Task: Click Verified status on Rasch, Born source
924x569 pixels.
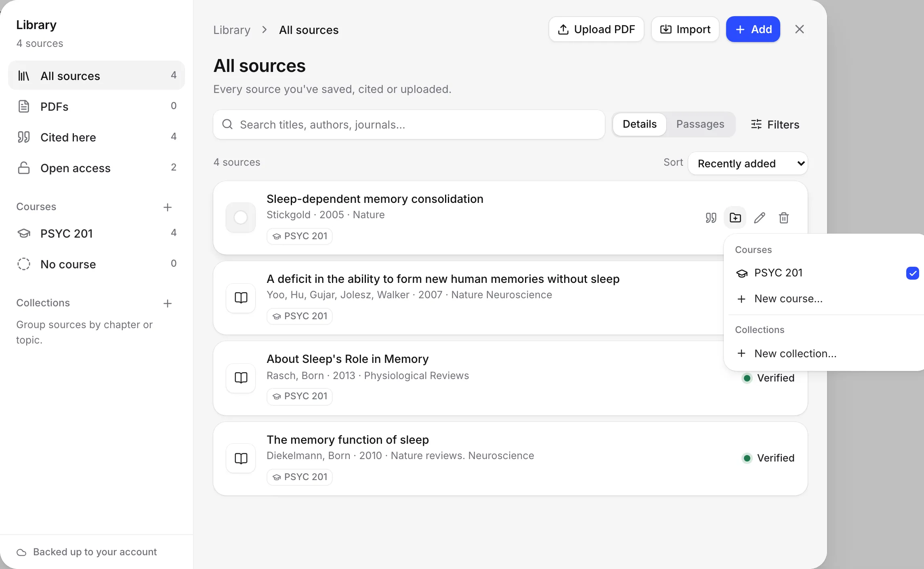Action: pyautogui.click(x=768, y=378)
